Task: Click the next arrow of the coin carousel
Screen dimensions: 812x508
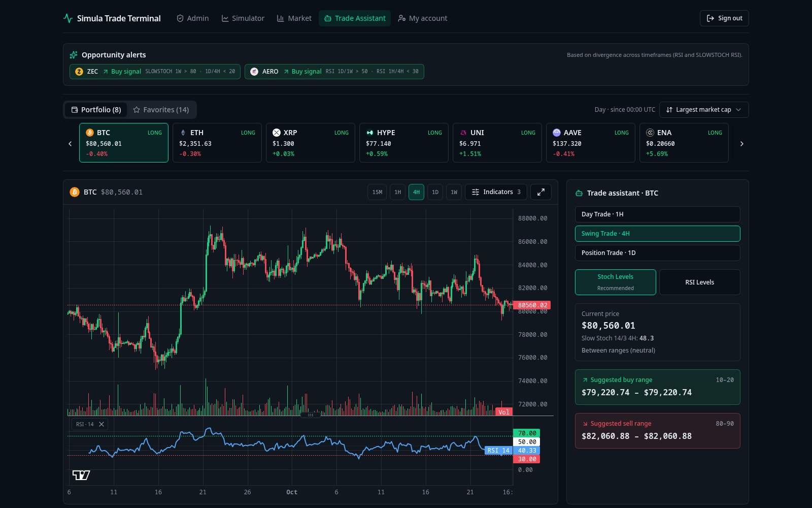Action: (x=742, y=144)
